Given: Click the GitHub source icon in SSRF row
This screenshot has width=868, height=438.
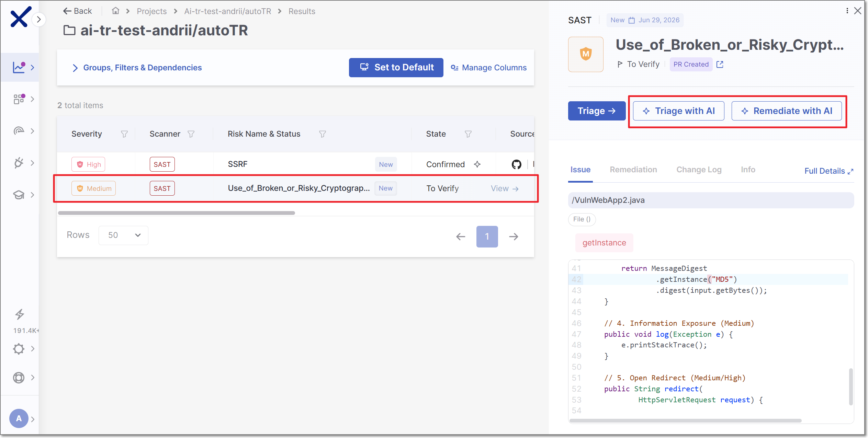Looking at the screenshot, I should pos(516,164).
